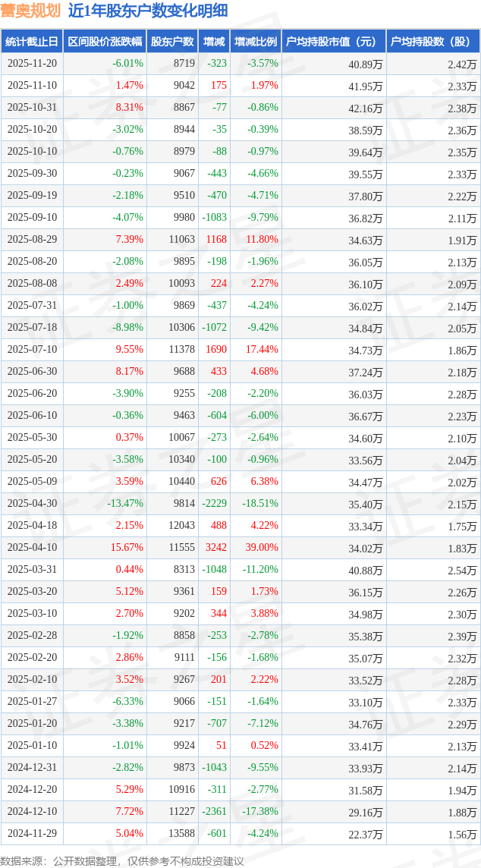Image resolution: width=481 pixels, height=868 pixels.
Task: Click the 增减 column header
Action: click(x=215, y=42)
